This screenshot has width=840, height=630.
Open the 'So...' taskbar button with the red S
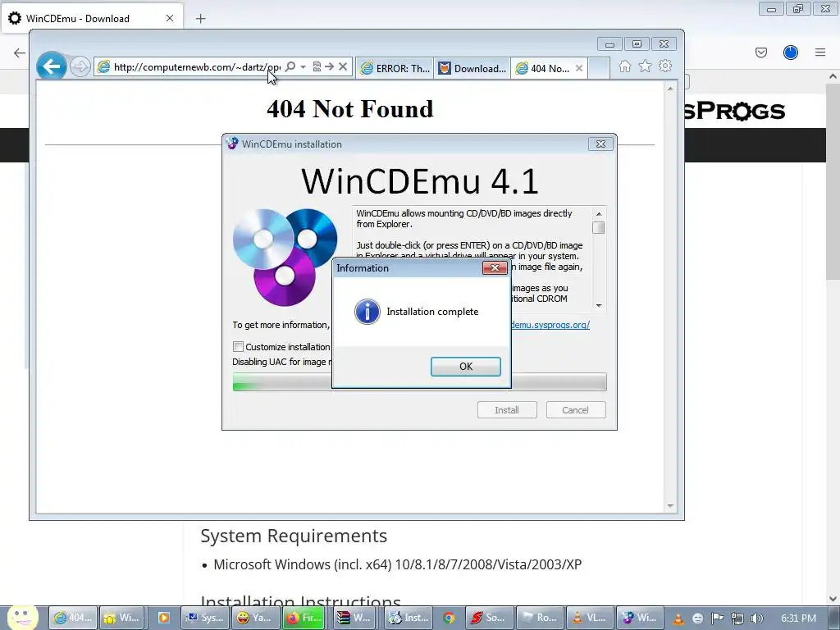pos(489,618)
